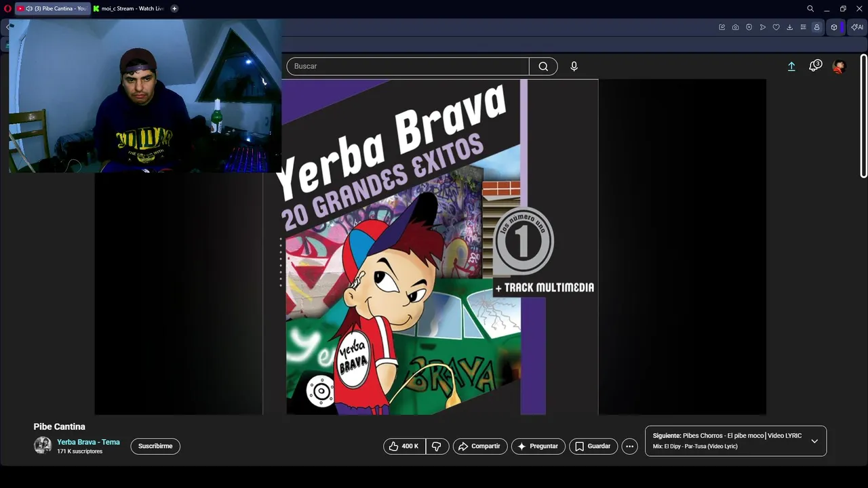The image size is (868, 488).
Task: Switch to the Pibe Cantina YouTube tab
Action: pyautogui.click(x=53, y=9)
